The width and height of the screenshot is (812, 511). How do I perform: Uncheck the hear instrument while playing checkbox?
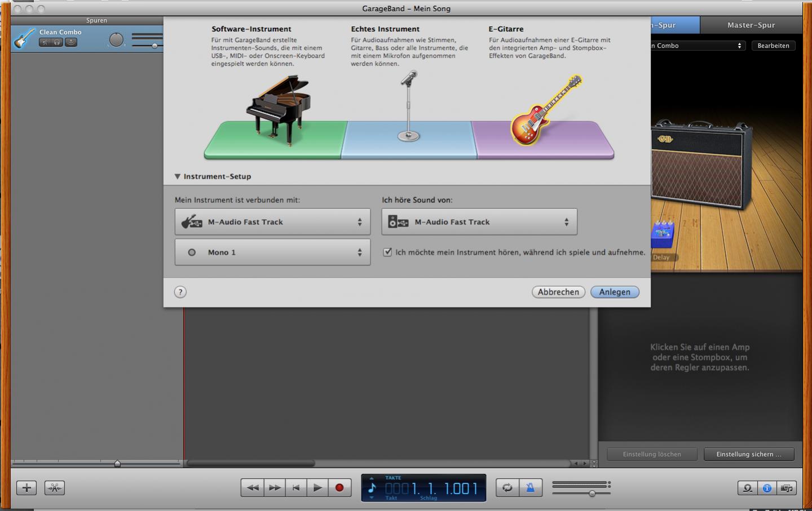(x=387, y=252)
